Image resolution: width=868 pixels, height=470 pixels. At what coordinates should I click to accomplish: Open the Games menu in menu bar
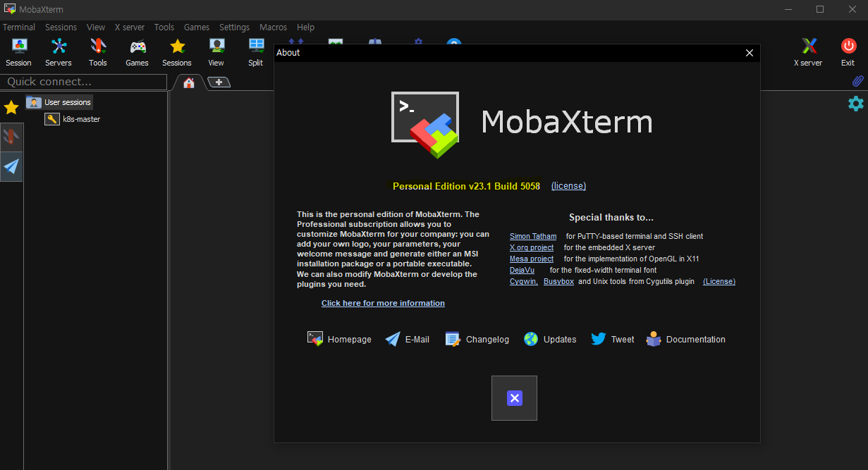pyautogui.click(x=197, y=27)
